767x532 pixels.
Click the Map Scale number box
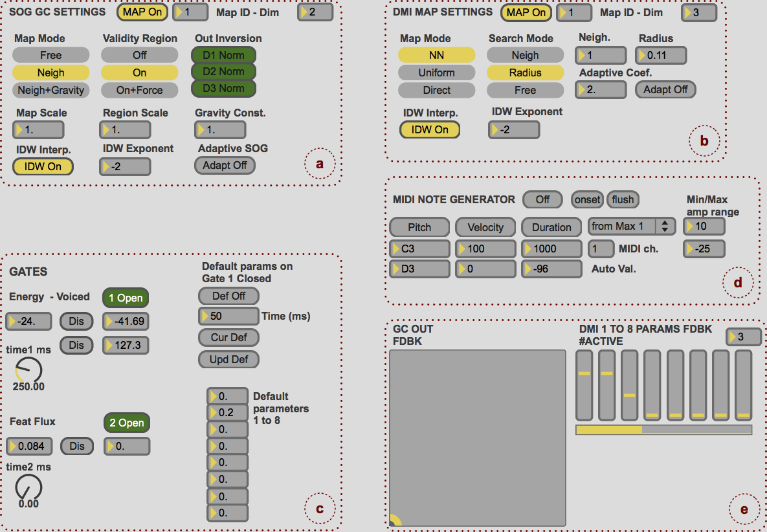[x=38, y=130]
